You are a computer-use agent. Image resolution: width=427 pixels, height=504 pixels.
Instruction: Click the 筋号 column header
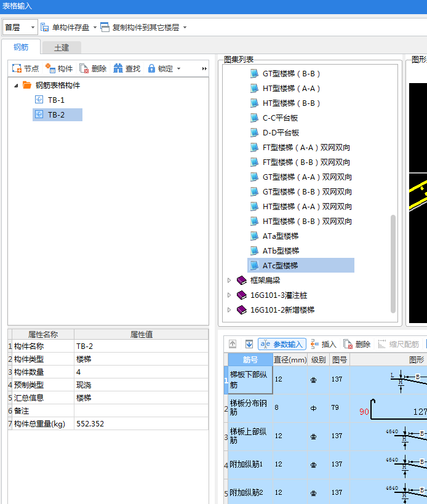coord(250,359)
